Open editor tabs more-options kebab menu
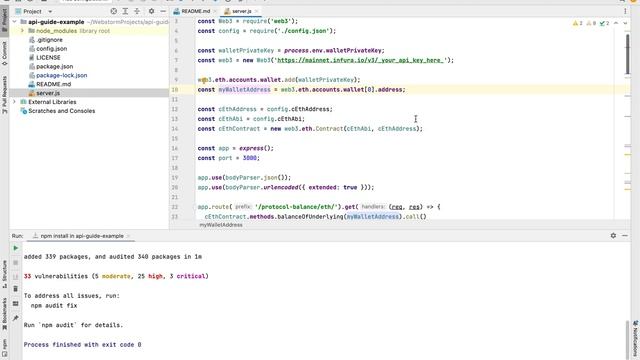The image size is (640, 360). (x=625, y=11)
